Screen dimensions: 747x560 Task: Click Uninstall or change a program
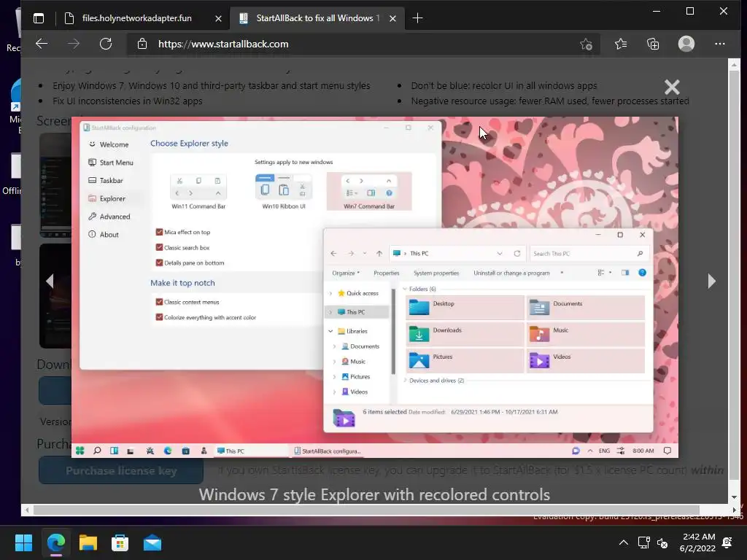(x=511, y=273)
